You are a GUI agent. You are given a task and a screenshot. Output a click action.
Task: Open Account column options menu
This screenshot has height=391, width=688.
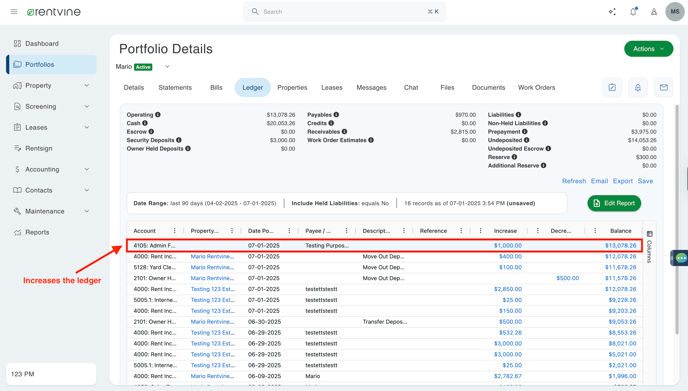click(x=175, y=231)
